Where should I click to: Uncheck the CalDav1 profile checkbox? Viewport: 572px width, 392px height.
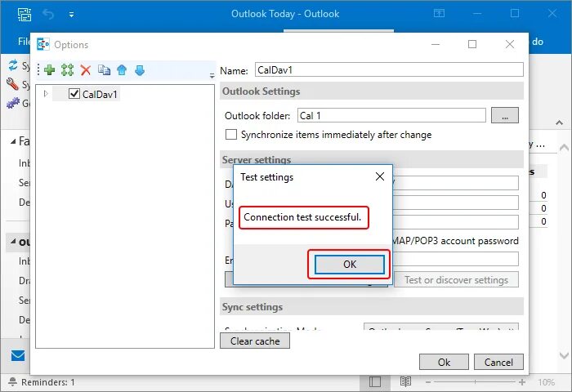point(74,94)
